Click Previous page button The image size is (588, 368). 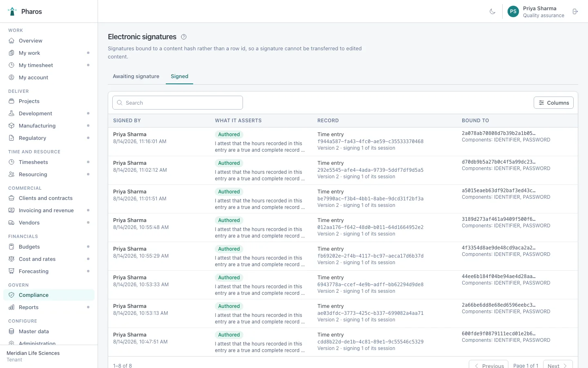pos(489,364)
